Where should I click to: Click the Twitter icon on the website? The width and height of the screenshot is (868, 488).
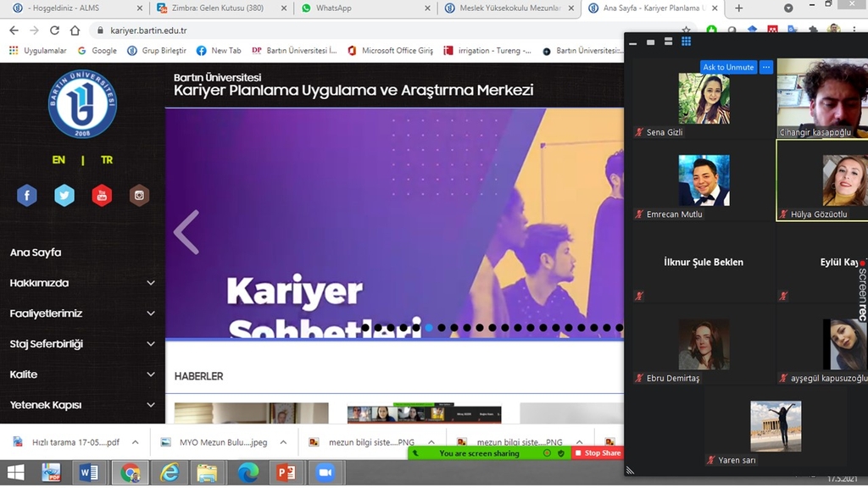[x=64, y=195]
